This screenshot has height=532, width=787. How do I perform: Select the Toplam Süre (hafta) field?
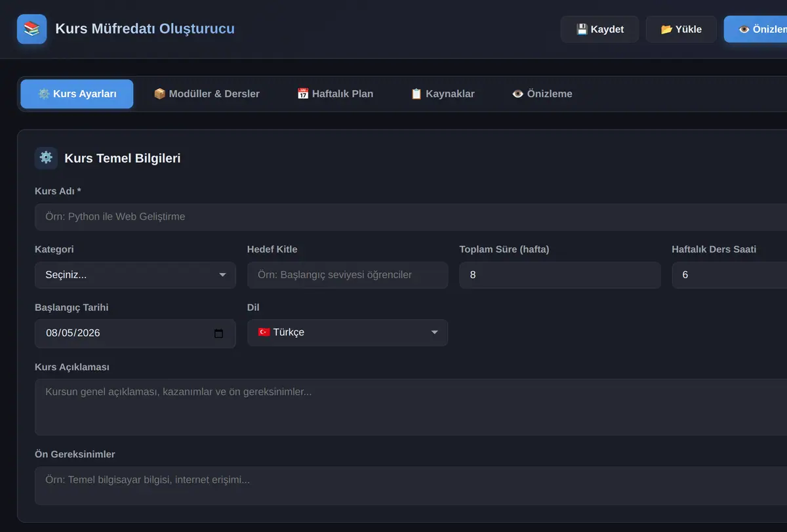click(560, 275)
